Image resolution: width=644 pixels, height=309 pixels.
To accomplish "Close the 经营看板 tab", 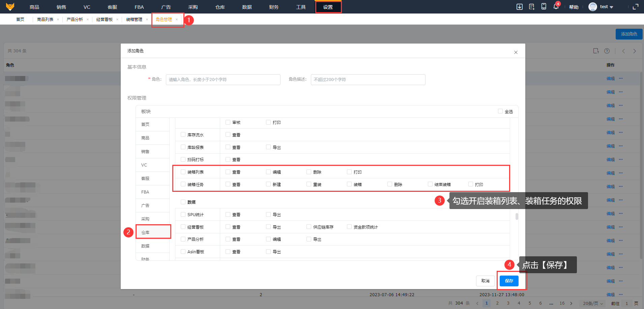I will coord(117,20).
